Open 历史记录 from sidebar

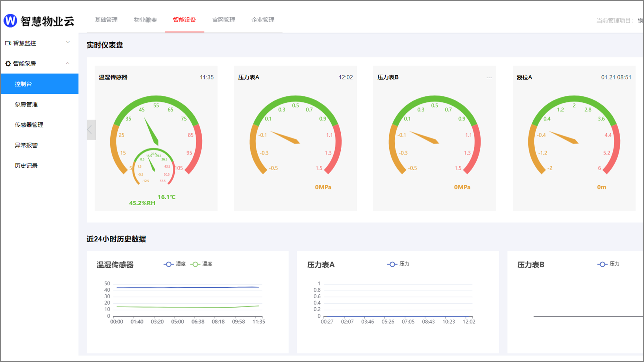coord(26,166)
